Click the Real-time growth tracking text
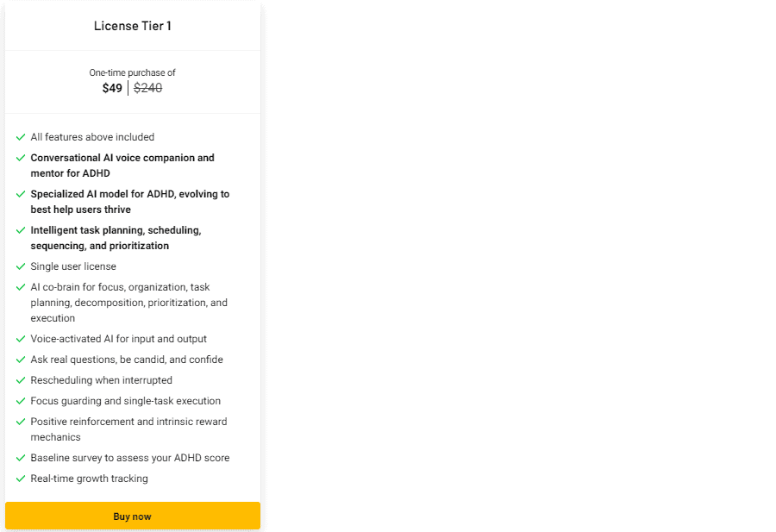Viewport: 776px width, 532px height. click(x=89, y=479)
